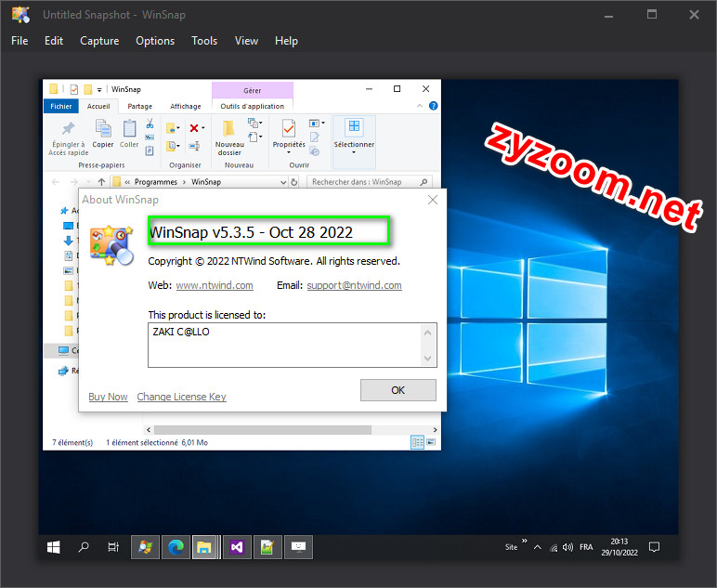Open the Help menu
Viewport: 717px width, 588px height.
[286, 41]
